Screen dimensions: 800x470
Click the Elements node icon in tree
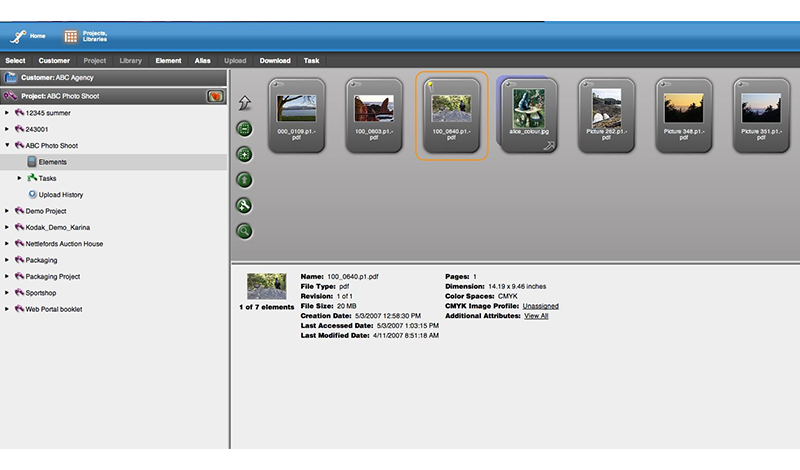[x=32, y=162]
